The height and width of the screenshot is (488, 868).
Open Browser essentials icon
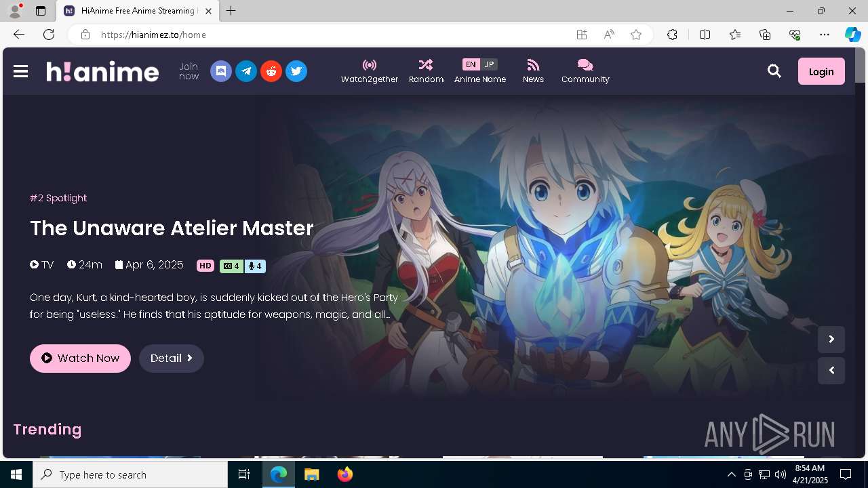click(795, 35)
